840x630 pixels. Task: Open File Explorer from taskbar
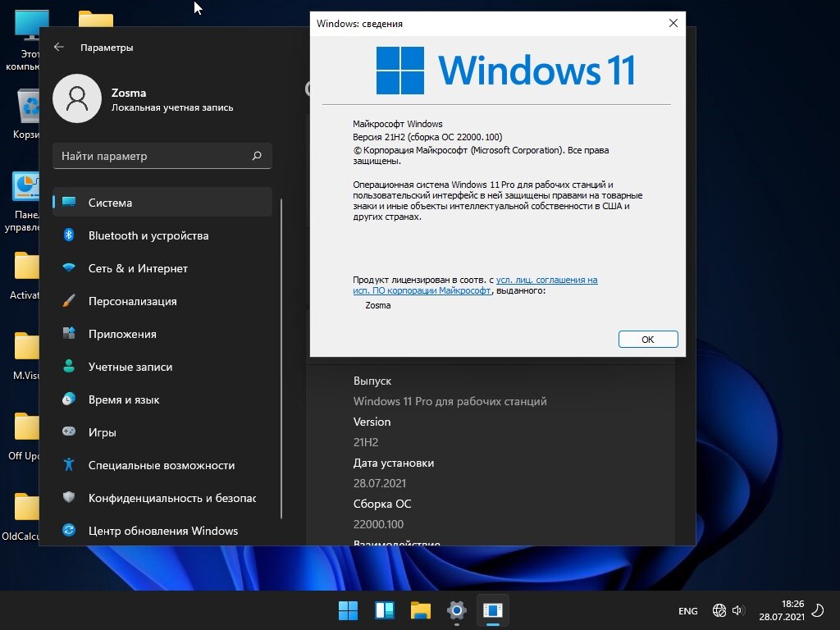click(x=421, y=610)
